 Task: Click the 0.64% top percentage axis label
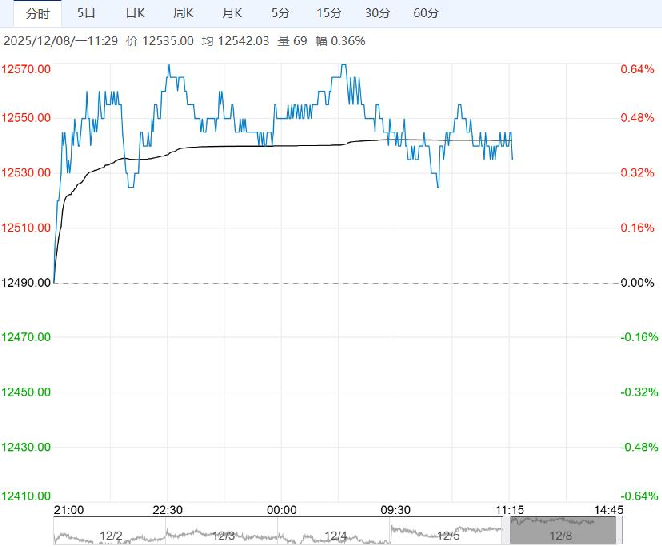(x=636, y=69)
